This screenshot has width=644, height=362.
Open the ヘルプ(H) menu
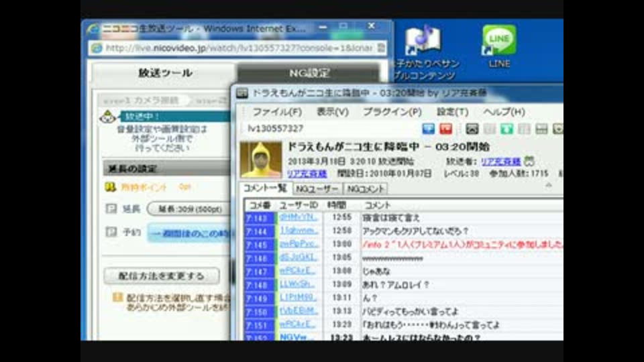tap(504, 112)
